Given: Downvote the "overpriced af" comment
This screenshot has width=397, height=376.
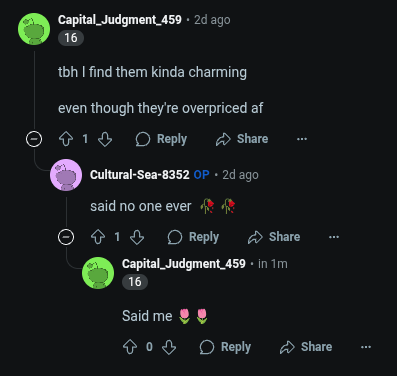Looking at the screenshot, I should (105, 139).
